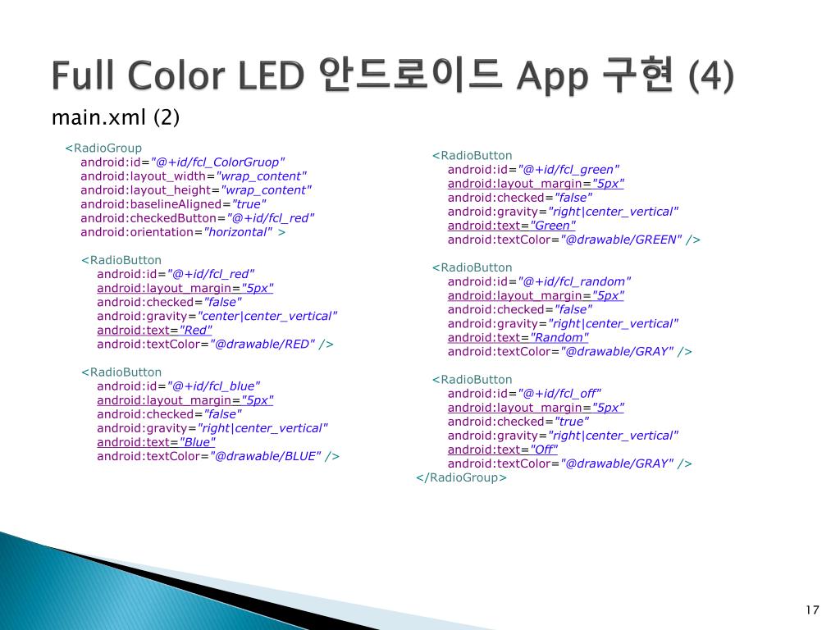
Task: Click the <RadioButton tag above fcl_red id
Action: coord(121,260)
